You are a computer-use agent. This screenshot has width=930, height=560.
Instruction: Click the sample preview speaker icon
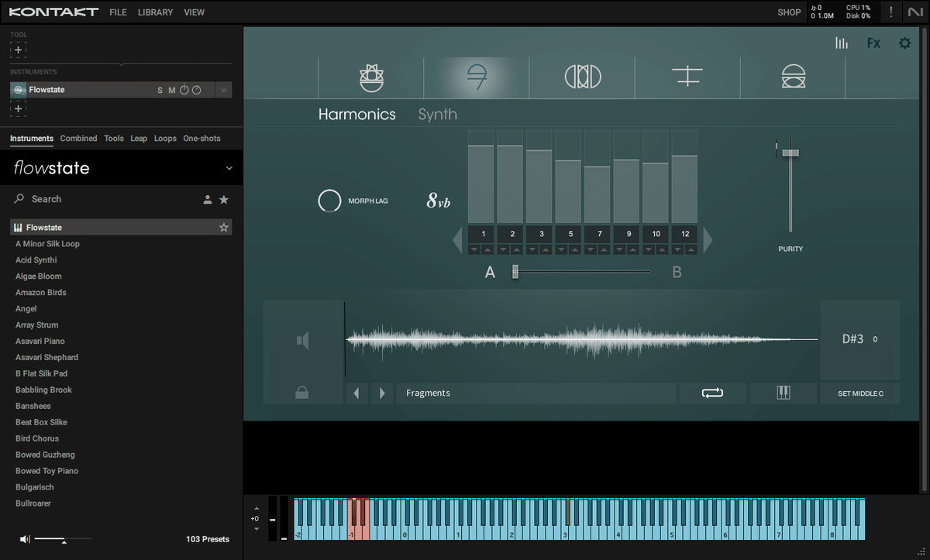coord(303,340)
